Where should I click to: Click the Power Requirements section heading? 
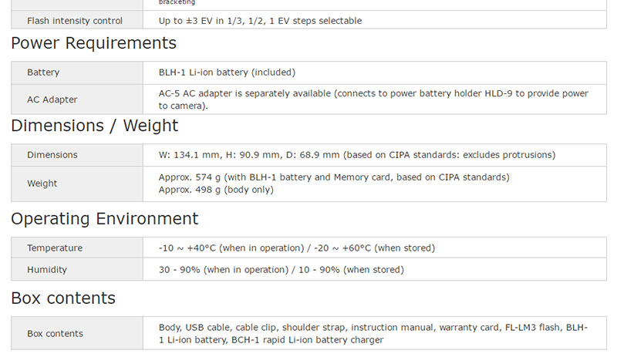pos(93,43)
